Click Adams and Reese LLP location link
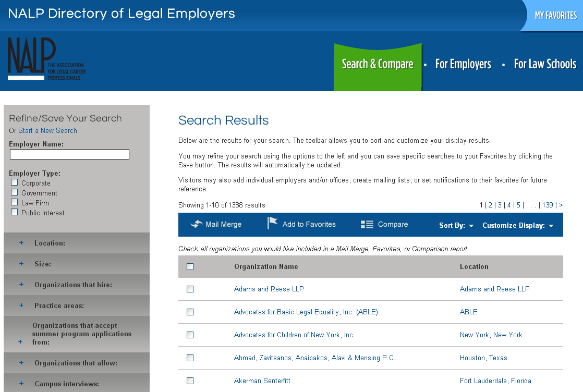The width and height of the screenshot is (583, 392). pyautogui.click(x=494, y=289)
